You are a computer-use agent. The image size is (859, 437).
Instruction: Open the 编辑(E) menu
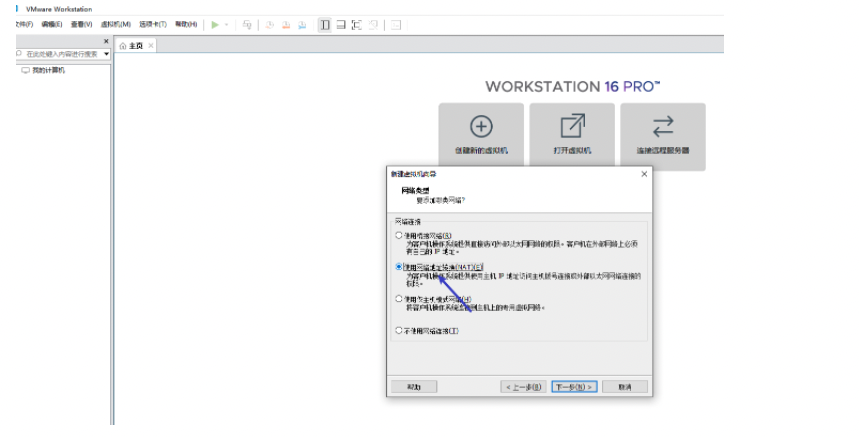pyautogui.click(x=51, y=24)
